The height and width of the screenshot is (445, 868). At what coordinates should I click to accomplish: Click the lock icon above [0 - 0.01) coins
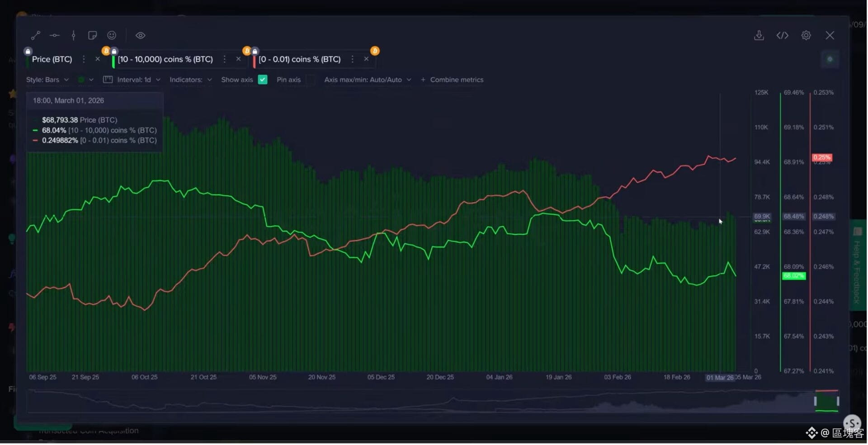coord(255,51)
